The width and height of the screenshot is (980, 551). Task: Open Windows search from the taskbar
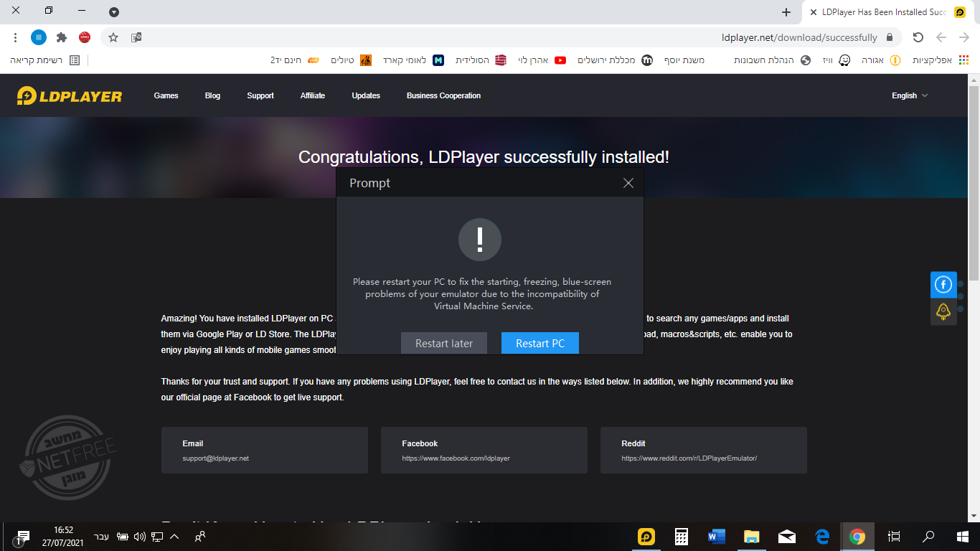click(928, 537)
